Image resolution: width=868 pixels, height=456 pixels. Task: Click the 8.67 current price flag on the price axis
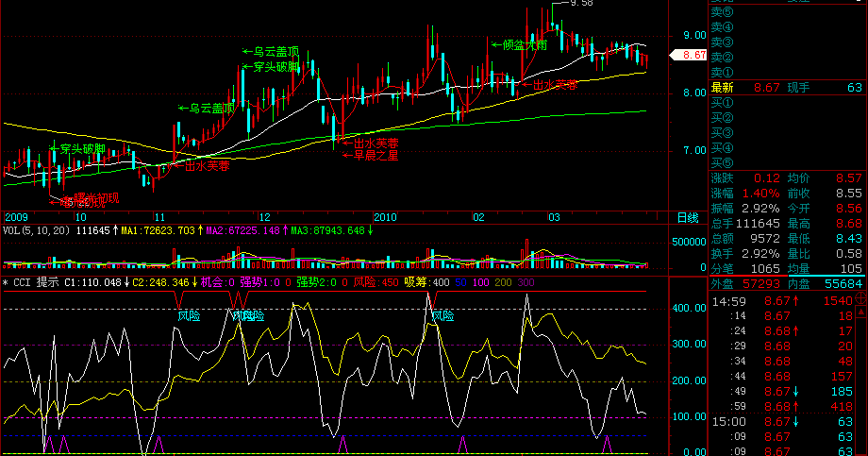[x=688, y=55]
